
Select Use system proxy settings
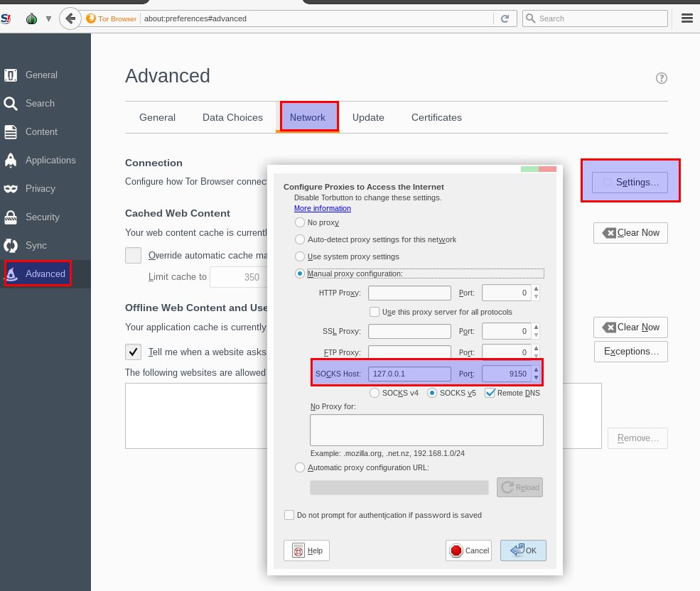300,256
